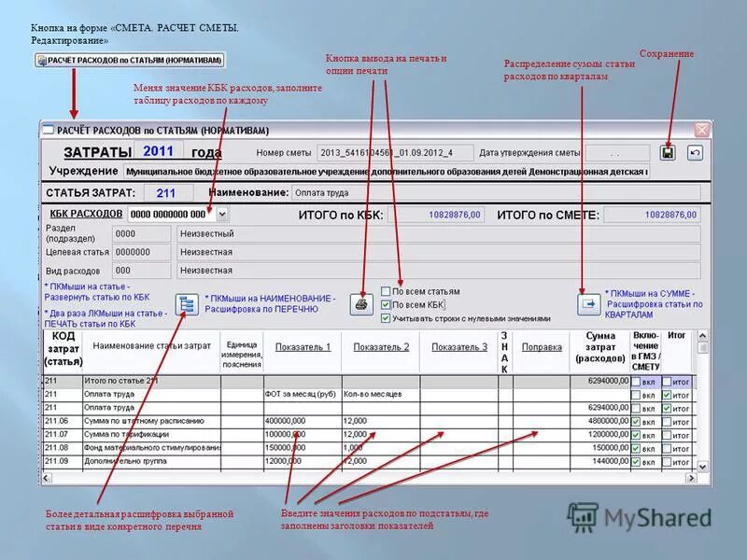Click the code cell 211.07

coord(63,434)
